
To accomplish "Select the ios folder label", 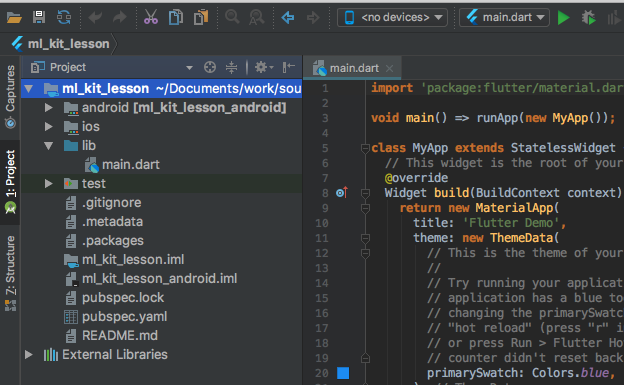I will tap(91, 127).
